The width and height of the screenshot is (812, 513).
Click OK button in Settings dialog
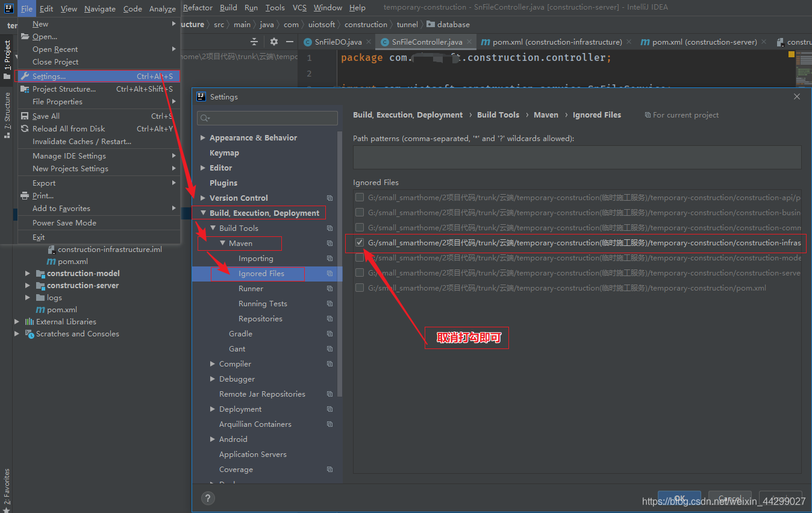[x=679, y=499]
